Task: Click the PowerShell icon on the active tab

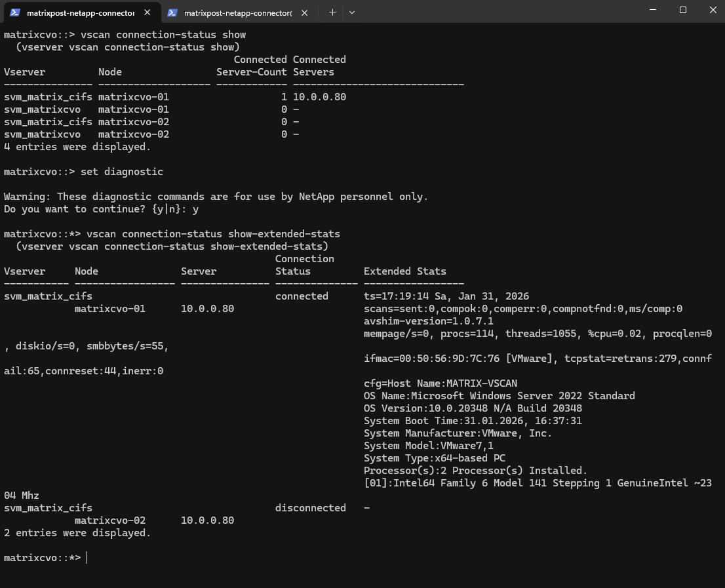Action: tap(14, 12)
